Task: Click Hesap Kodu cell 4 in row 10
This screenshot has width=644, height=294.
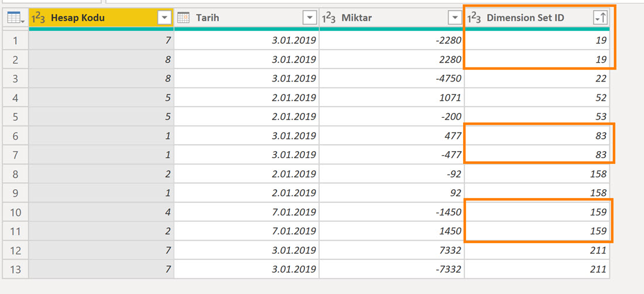Action: coord(101,212)
